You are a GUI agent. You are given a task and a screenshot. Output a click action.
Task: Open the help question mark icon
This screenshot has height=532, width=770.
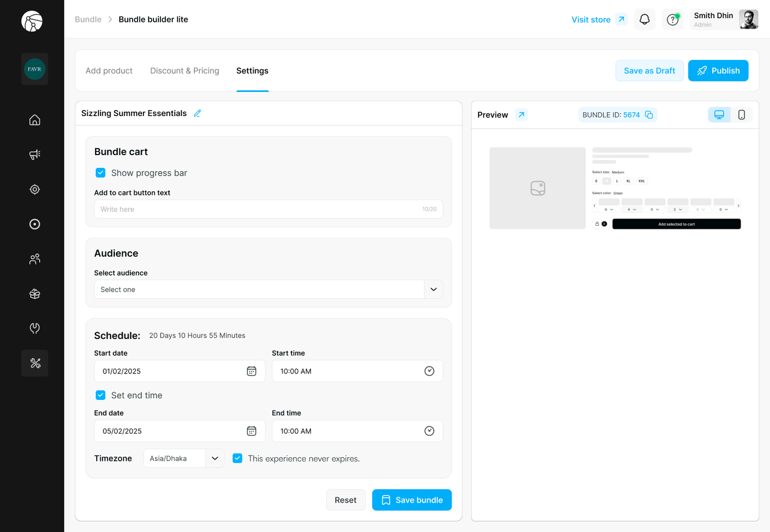672,20
